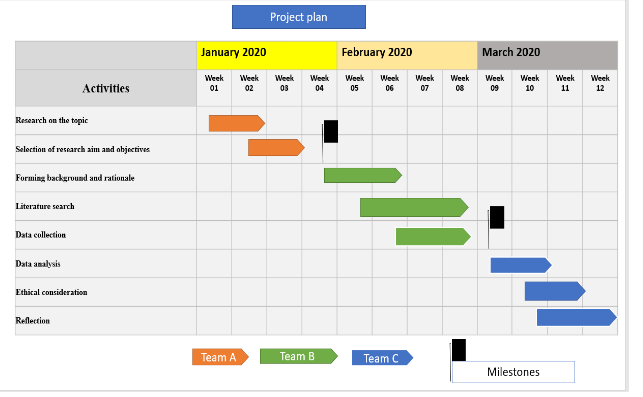The height and width of the screenshot is (397, 643).
Task: Select green bar for Forming background and rationale
Action: (363, 176)
